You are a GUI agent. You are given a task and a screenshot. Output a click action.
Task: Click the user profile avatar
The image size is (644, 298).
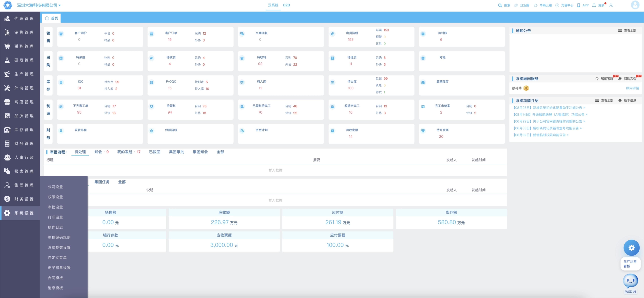coord(635,5)
